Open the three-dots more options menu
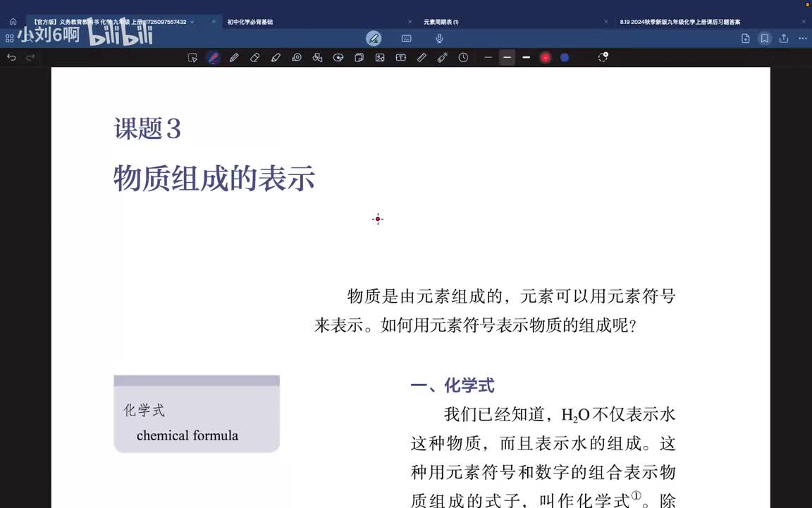 click(x=803, y=38)
